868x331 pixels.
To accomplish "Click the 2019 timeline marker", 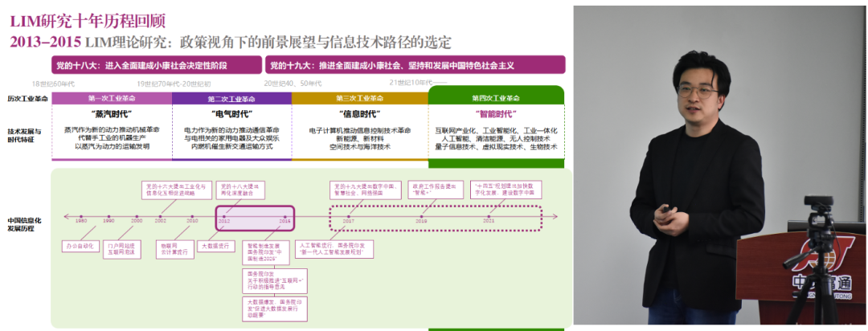I will [x=421, y=217].
